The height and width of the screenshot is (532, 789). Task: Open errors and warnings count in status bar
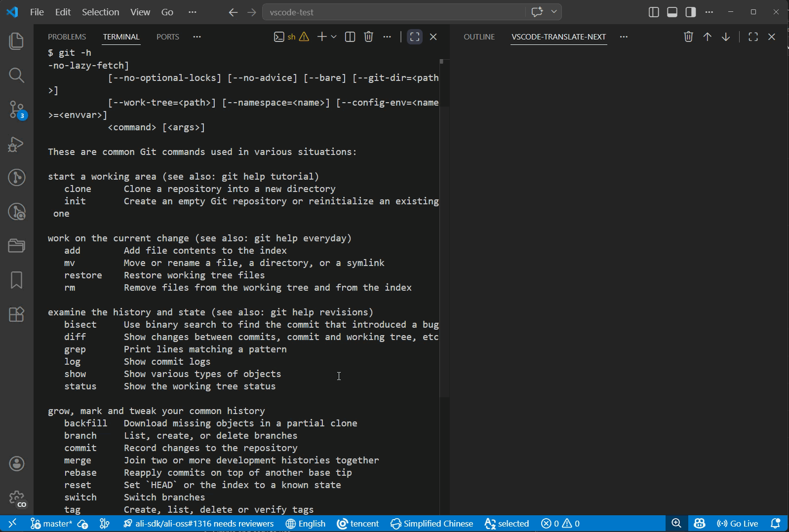pyautogui.click(x=560, y=524)
